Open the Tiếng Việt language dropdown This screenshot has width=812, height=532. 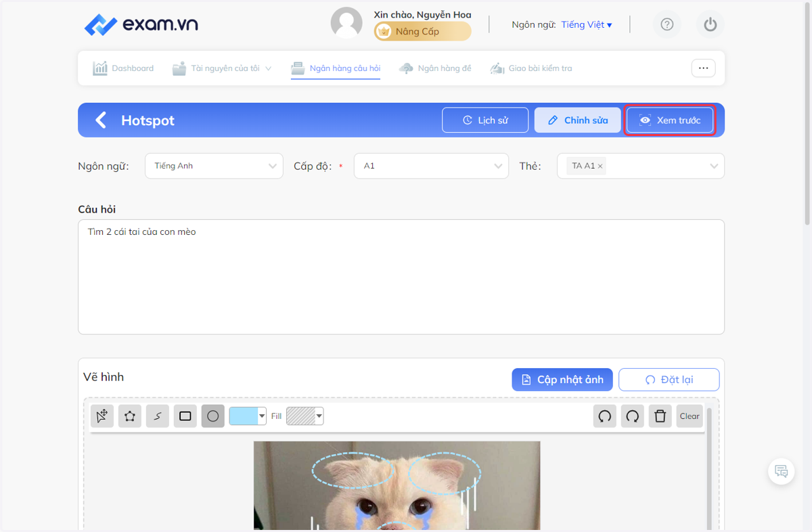[x=587, y=25]
